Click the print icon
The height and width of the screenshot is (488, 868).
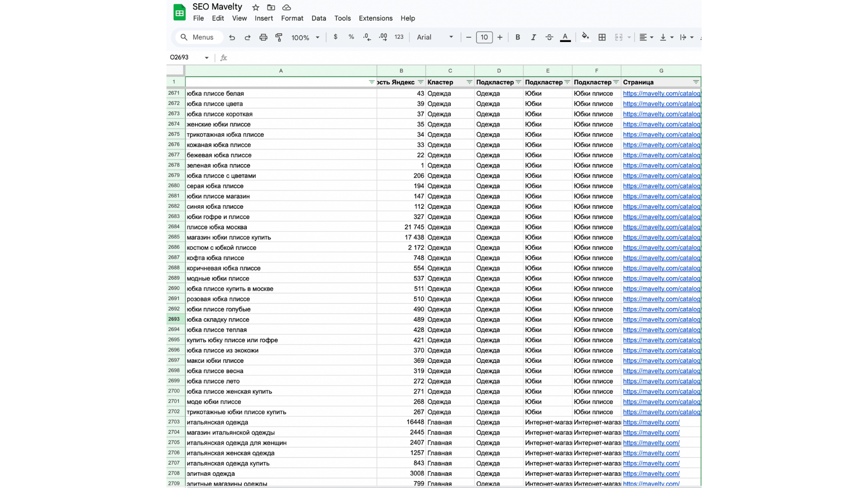point(263,38)
